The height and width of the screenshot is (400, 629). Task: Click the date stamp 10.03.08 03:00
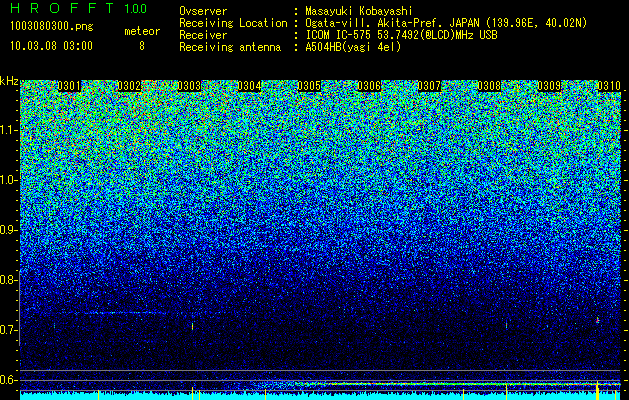point(51,46)
